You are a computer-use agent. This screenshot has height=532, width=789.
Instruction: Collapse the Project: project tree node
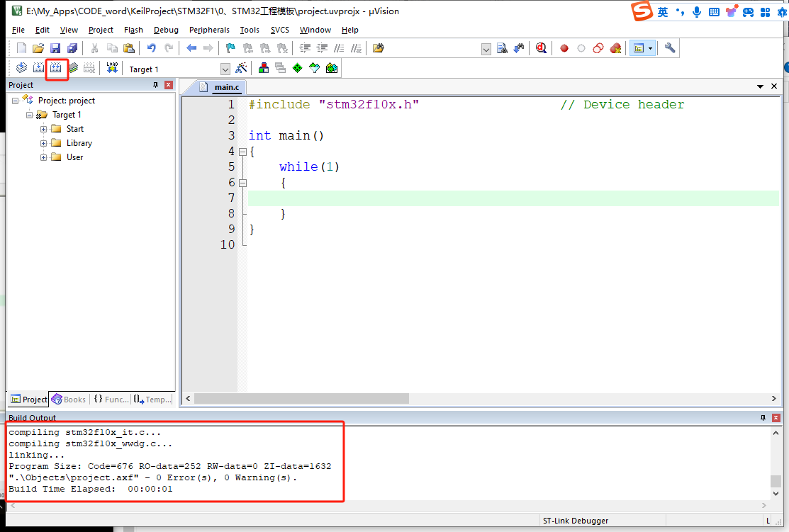pos(15,101)
